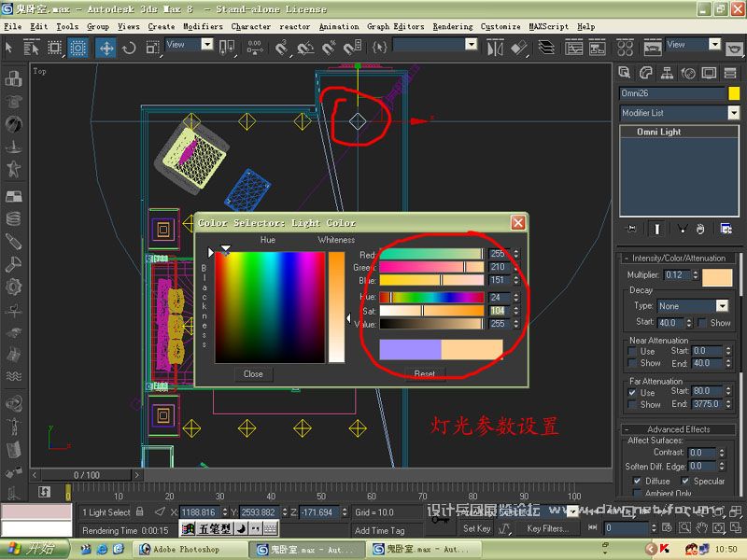
Task: Open the render View dropdown at right
Action: click(x=714, y=45)
